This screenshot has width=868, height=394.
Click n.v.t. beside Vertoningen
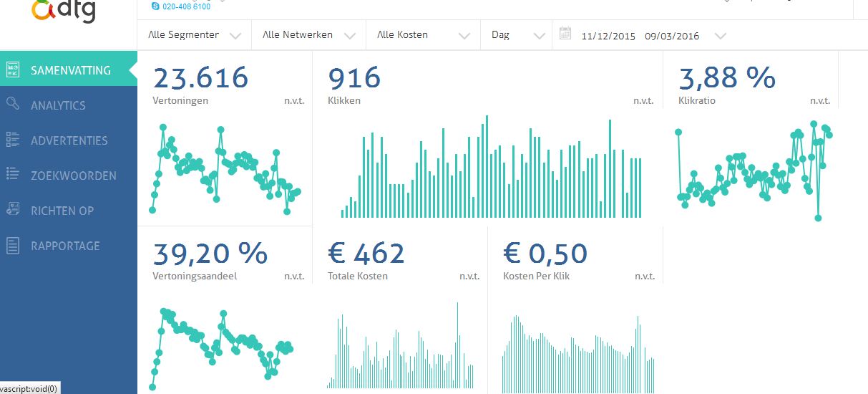(x=294, y=101)
